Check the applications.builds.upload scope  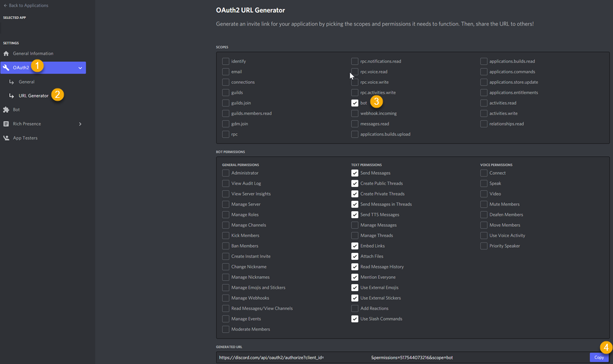355,134
